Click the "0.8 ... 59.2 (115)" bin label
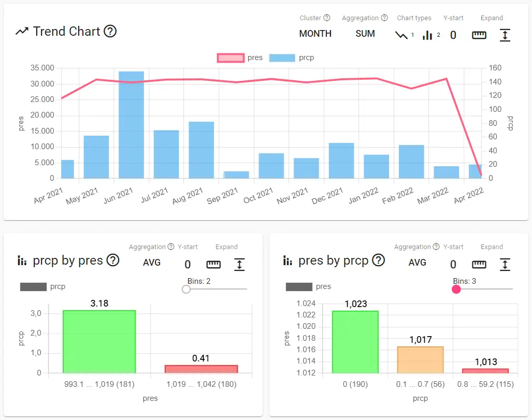 click(x=485, y=384)
